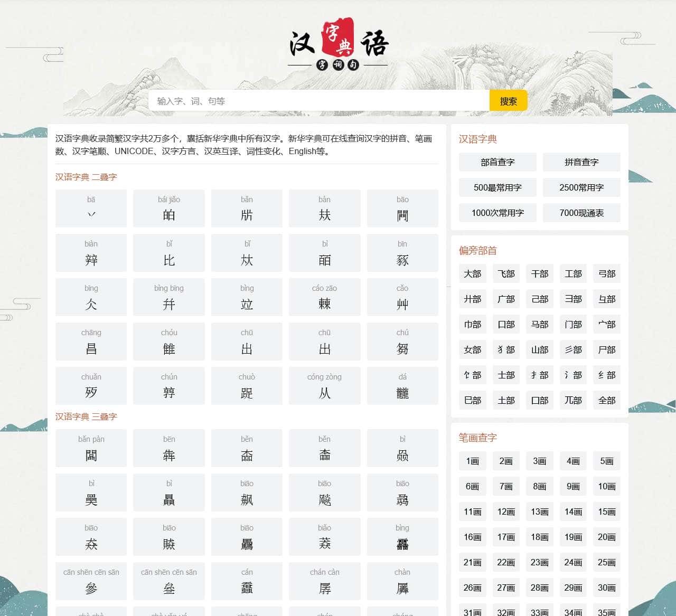Open the triple character card 犇

pyautogui.click(x=168, y=448)
